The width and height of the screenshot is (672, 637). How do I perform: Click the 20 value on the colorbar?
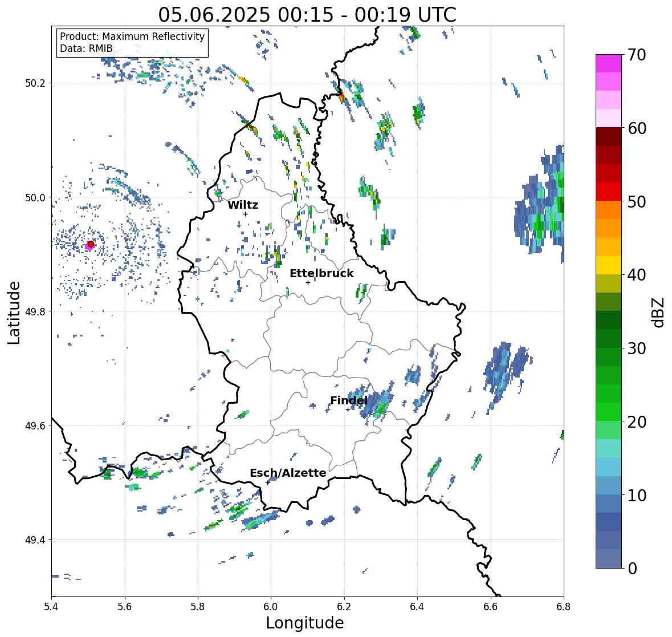[x=637, y=422]
